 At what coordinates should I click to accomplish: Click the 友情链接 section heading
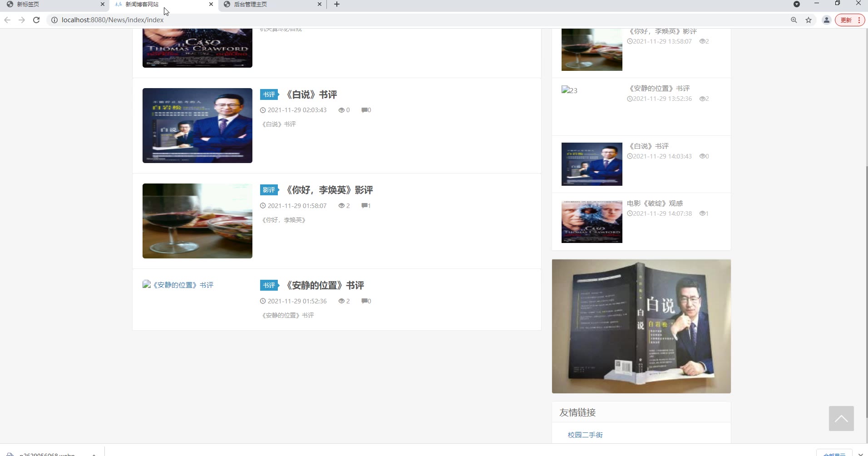pos(577,412)
